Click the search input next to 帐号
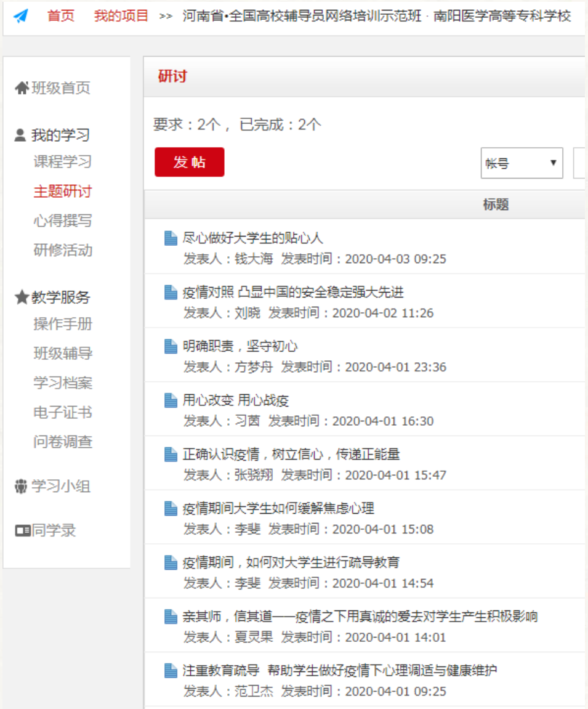588x709 pixels. (x=579, y=163)
